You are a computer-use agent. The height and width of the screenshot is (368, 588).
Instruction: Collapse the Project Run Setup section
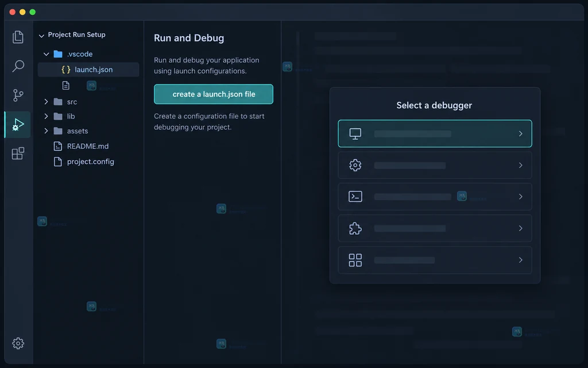(41, 36)
